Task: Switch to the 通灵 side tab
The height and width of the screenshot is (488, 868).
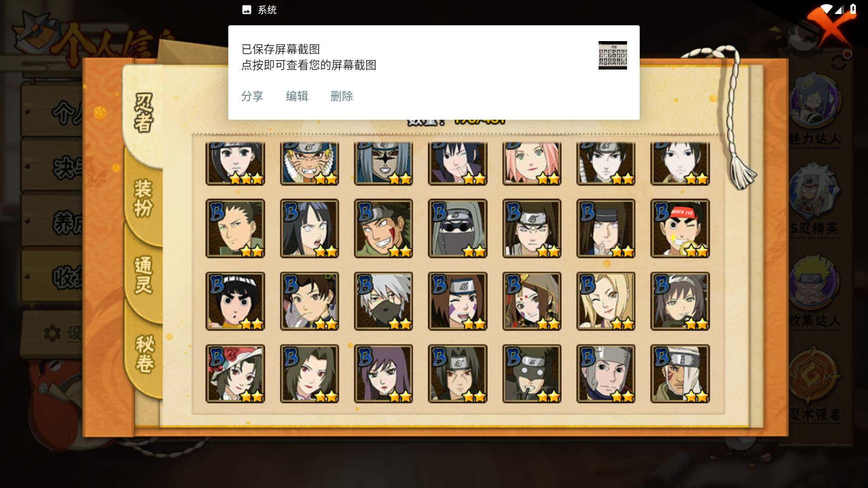Action: [x=143, y=276]
